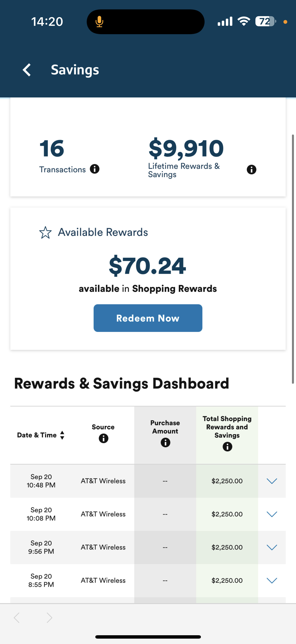Navigate browser back with bottom left chevron

(x=17, y=618)
